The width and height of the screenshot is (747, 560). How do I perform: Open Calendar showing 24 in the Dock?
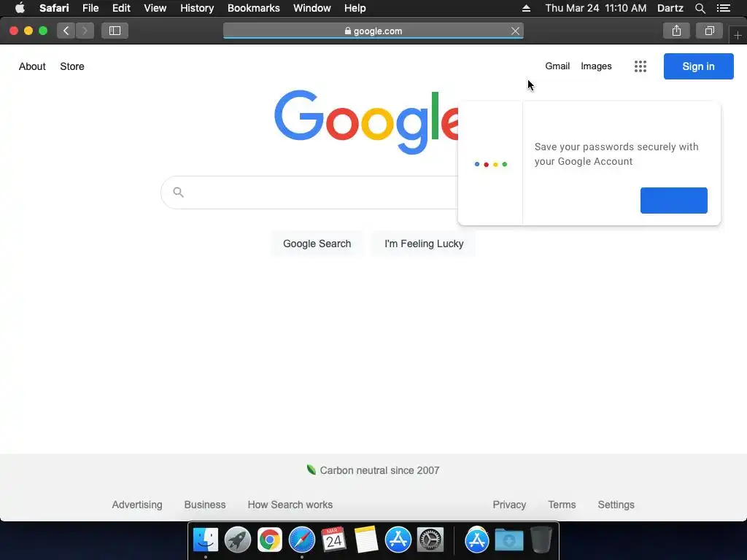pos(333,540)
